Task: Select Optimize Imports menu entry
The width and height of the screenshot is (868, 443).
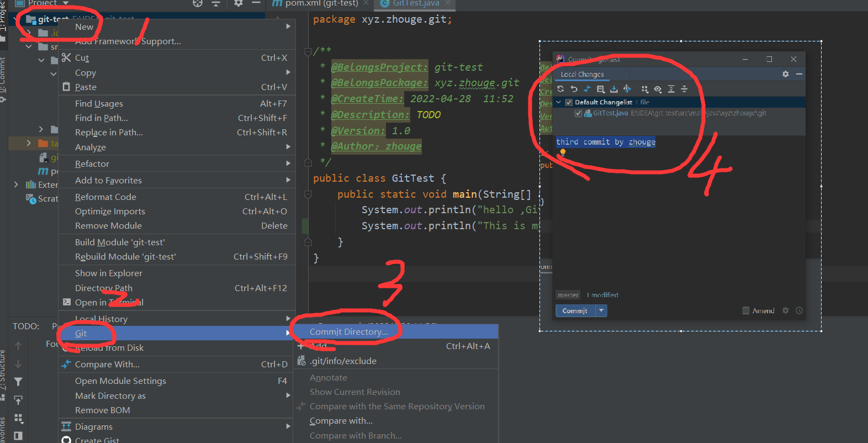Action: (177, 211)
